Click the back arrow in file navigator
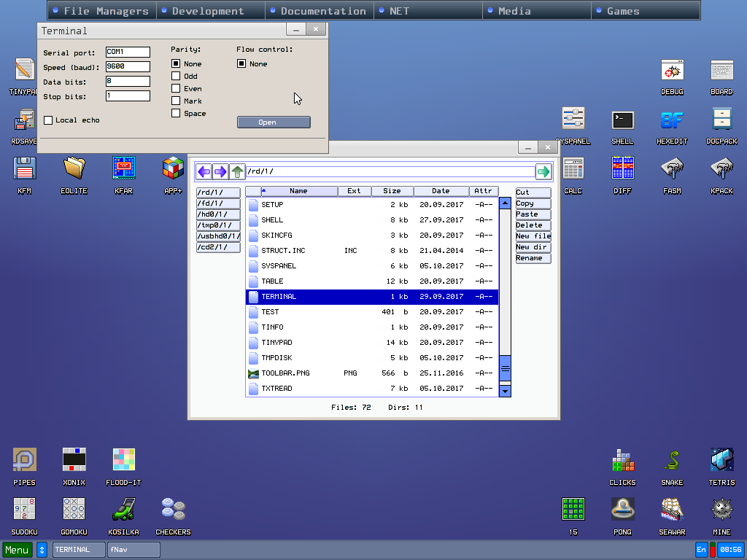This screenshot has height=560, width=747. [x=204, y=172]
